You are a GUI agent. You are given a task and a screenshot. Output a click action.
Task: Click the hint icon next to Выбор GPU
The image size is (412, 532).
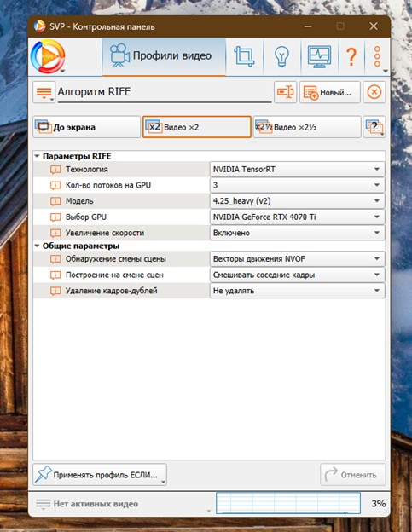55,217
